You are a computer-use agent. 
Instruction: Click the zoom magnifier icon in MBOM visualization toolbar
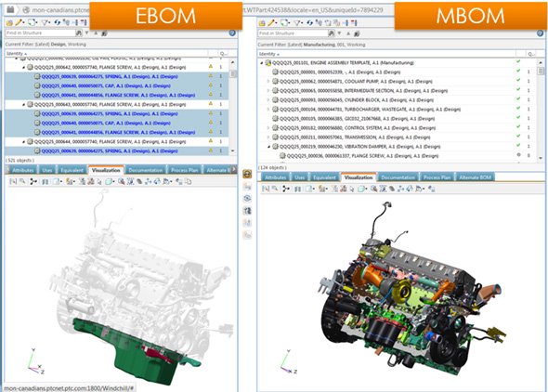click(x=373, y=189)
